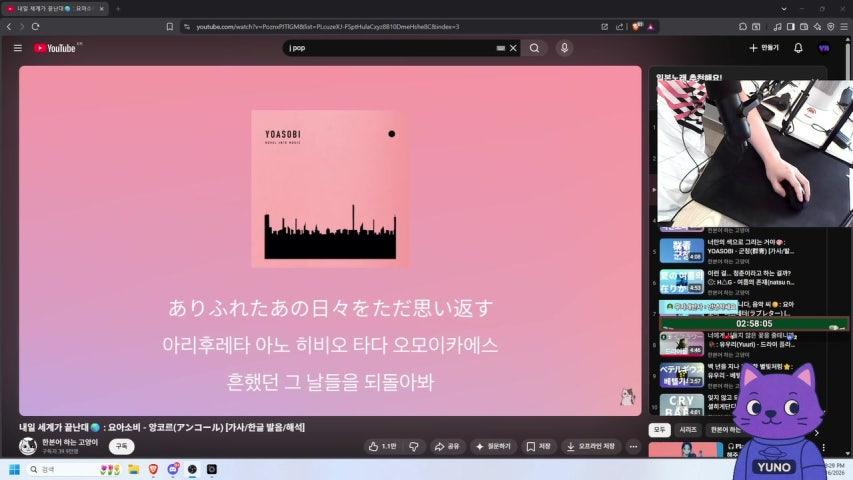Play the 베텔기우스 playlist thumbnail

682,375
